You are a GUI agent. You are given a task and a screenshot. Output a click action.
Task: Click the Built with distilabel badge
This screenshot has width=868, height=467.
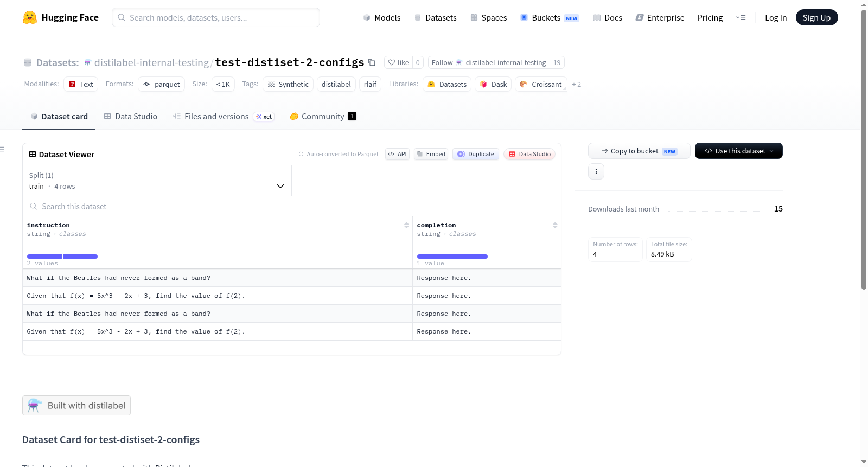(76, 406)
